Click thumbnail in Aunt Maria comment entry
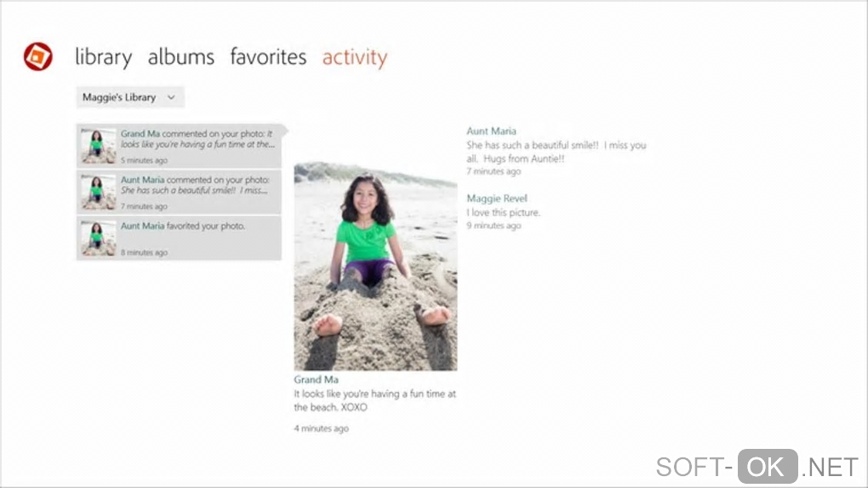This screenshot has width=868, height=488. pyautogui.click(x=99, y=192)
